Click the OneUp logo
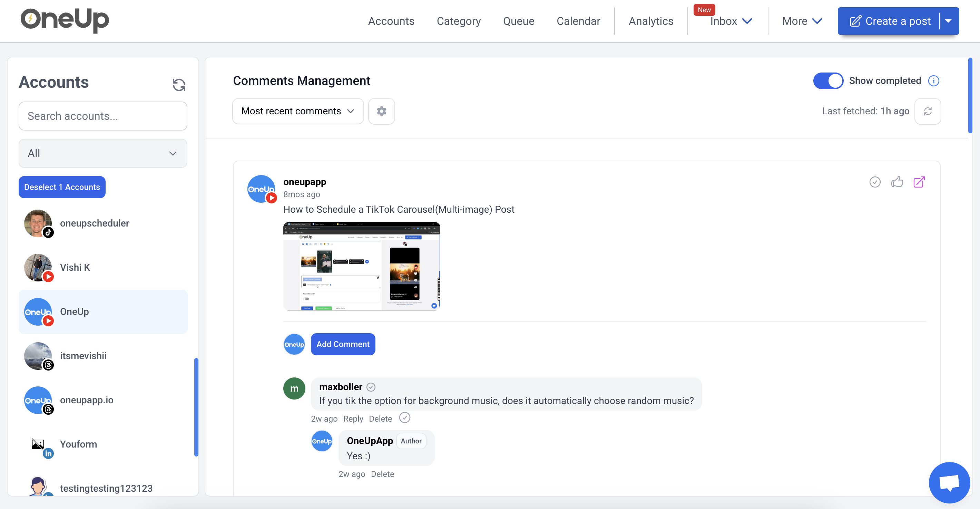980x509 pixels. [65, 21]
